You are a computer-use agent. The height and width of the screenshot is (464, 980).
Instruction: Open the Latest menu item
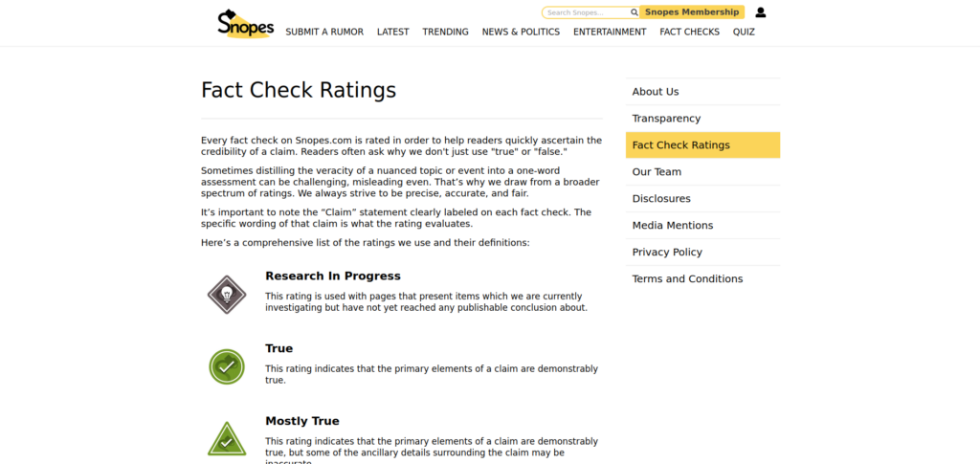(x=393, y=32)
